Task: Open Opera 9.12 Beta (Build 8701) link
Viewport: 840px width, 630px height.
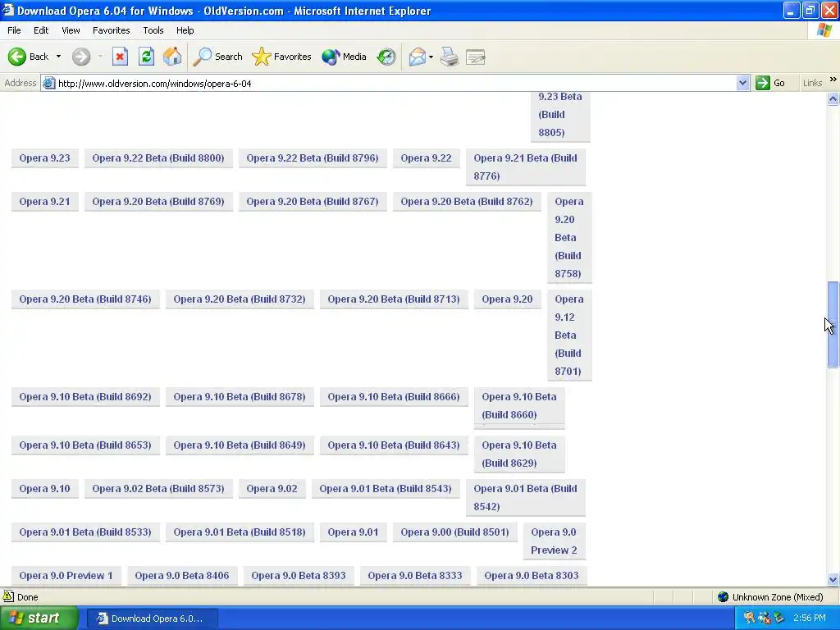Action: [569, 335]
